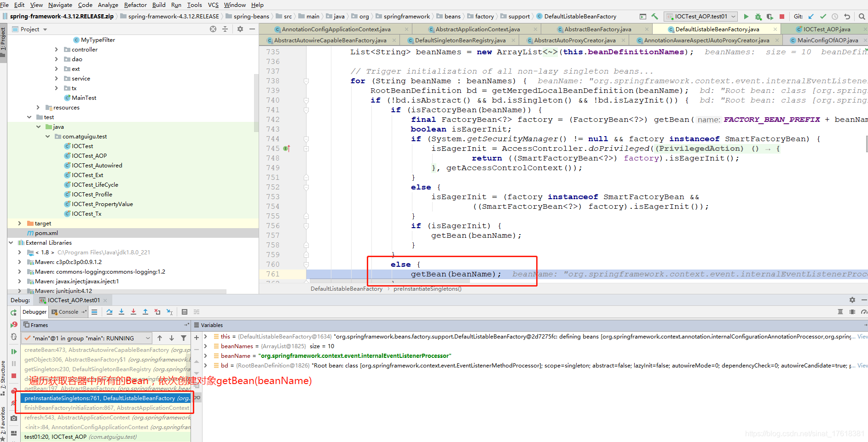Image resolution: width=868 pixels, height=442 pixels.
Task: Collapse External Libraries node
Action: click(x=11, y=243)
